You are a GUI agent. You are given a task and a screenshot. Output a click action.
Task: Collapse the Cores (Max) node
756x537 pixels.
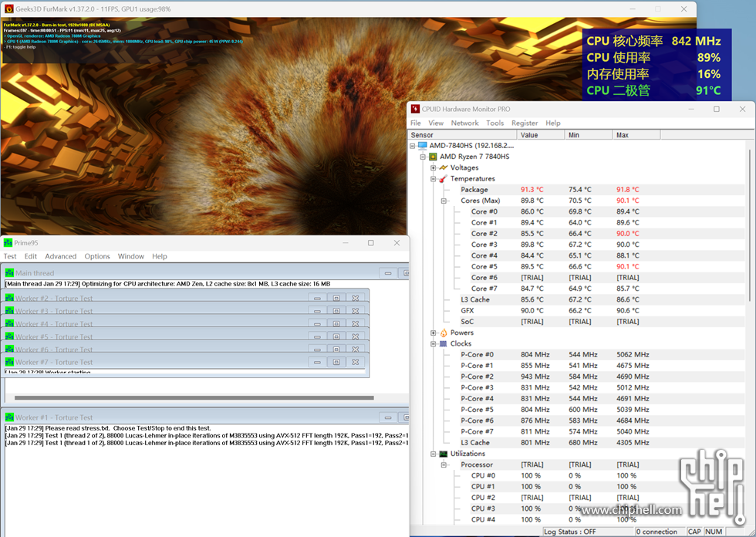[x=444, y=201]
